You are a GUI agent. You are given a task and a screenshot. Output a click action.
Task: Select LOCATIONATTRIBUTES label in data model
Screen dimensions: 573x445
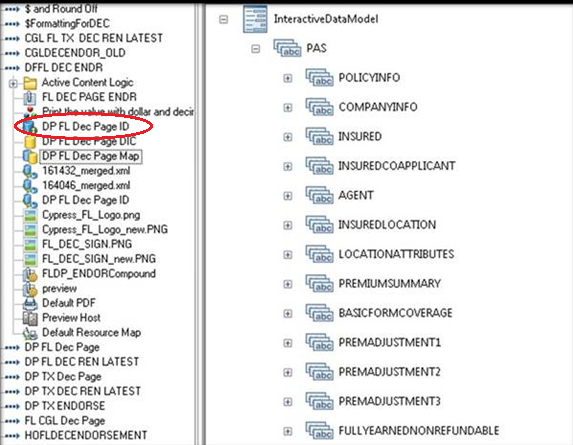pyautogui.click(x=396, y=254)
